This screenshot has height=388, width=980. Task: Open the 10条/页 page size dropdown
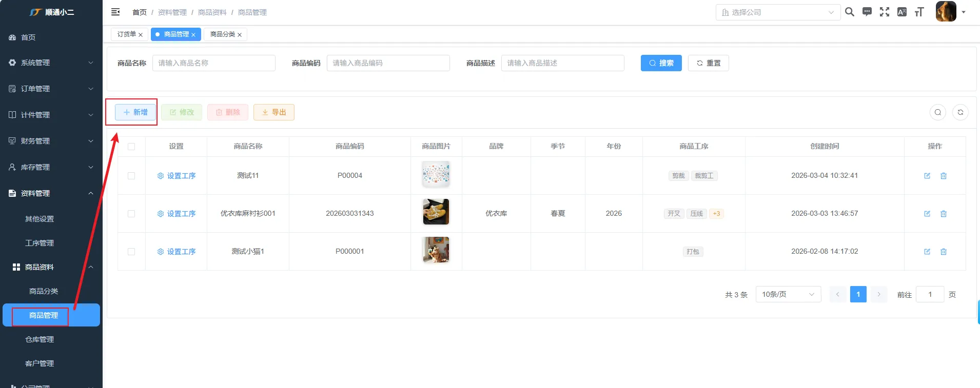[788, 294]
